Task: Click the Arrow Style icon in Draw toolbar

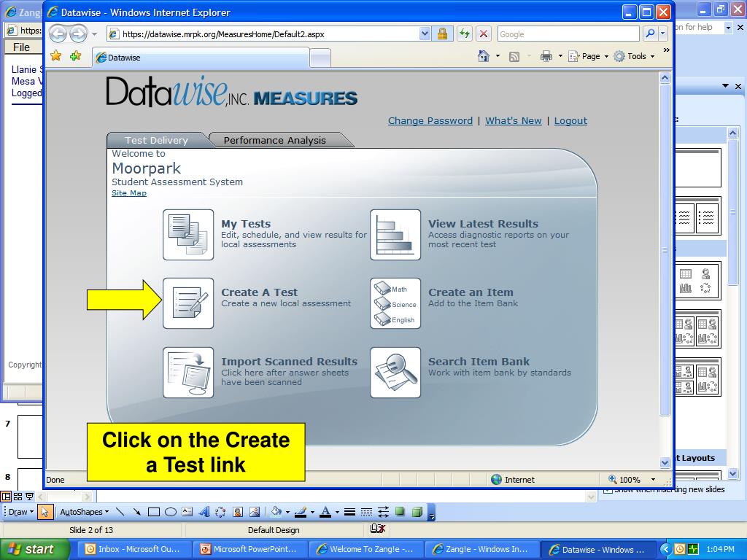Action: pyautogui.click(x=383, y=512)
